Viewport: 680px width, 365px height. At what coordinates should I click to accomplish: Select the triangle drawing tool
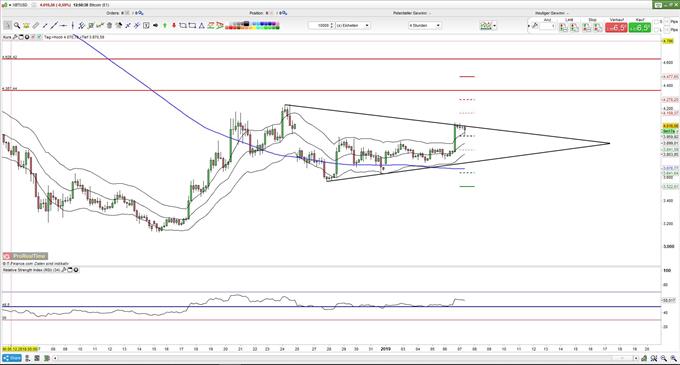[201, 25]
